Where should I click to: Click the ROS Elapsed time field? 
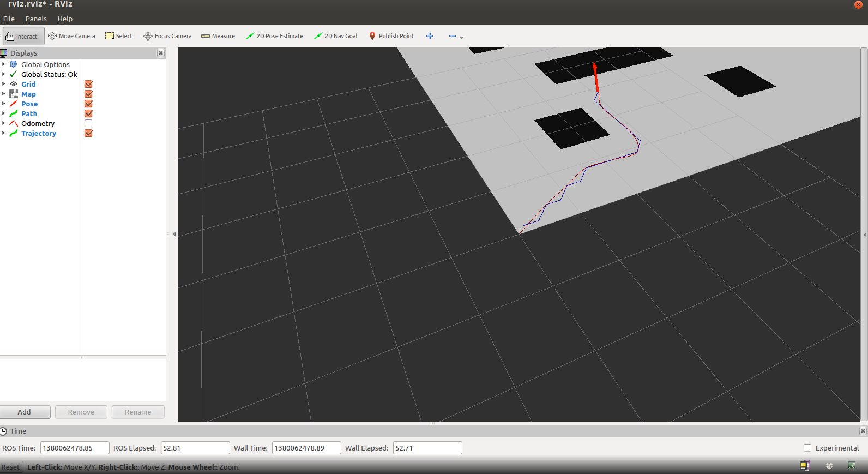195,448
